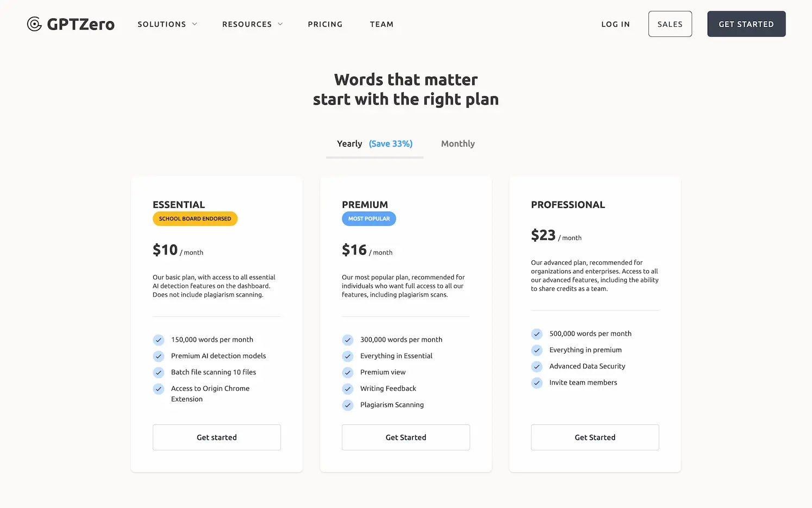Click the GPTZero logo

tap(70, 24)
